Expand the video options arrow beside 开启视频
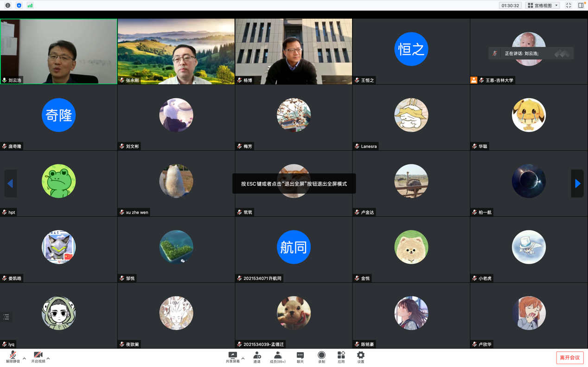588x367 pixels. point(48,358)
